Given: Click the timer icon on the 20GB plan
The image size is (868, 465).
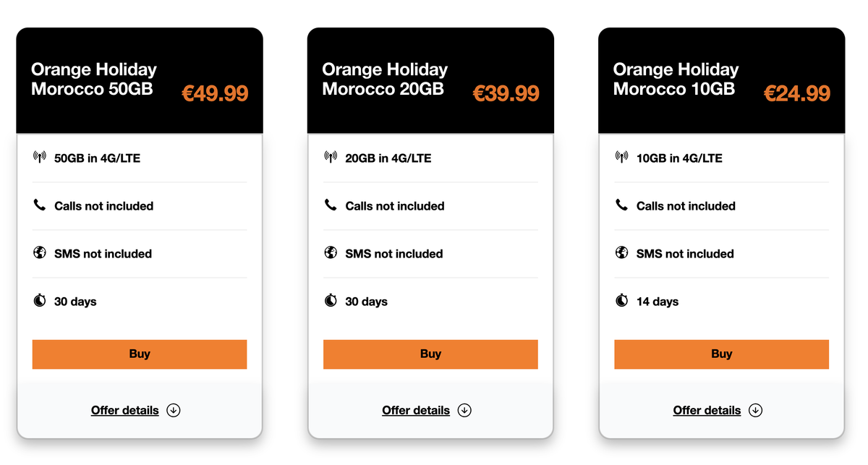Looking at the screenshot, I should pos(331,301).
